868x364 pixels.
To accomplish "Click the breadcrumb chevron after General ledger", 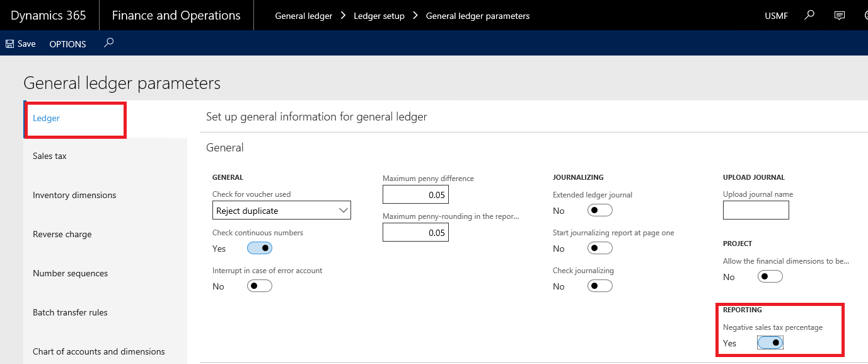I will point(343,15).
